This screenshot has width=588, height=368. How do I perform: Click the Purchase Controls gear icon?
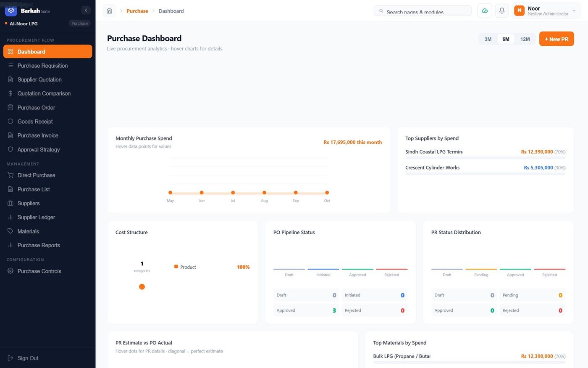[10, 271]
